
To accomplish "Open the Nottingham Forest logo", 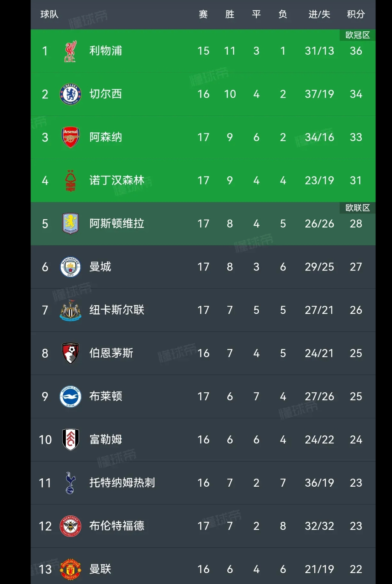I will [70, 181].
